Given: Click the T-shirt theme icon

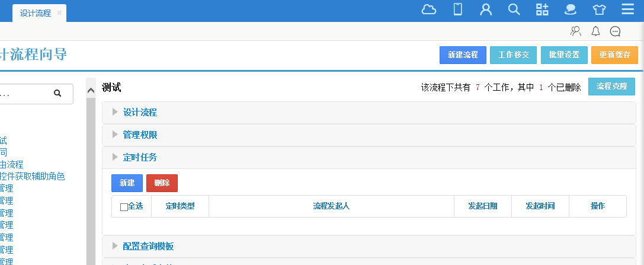Looking at the screenshot, I should (x=599, y=9).
